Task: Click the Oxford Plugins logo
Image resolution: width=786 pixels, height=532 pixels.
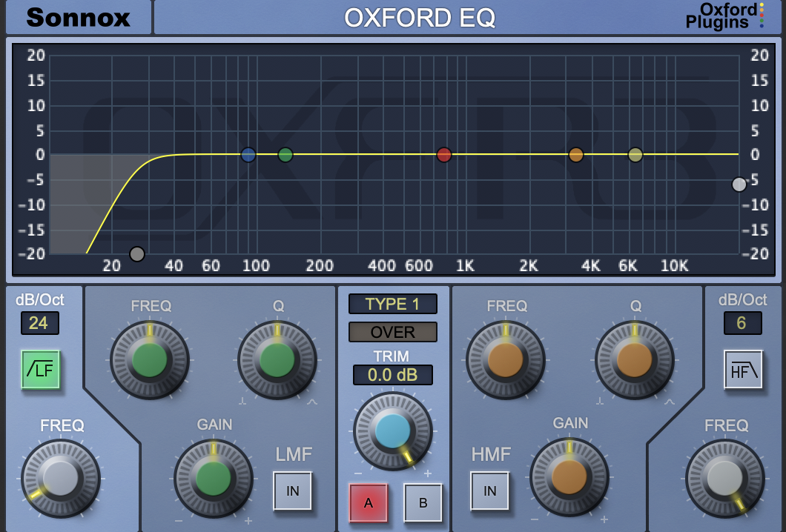Action: click(724, 16)
